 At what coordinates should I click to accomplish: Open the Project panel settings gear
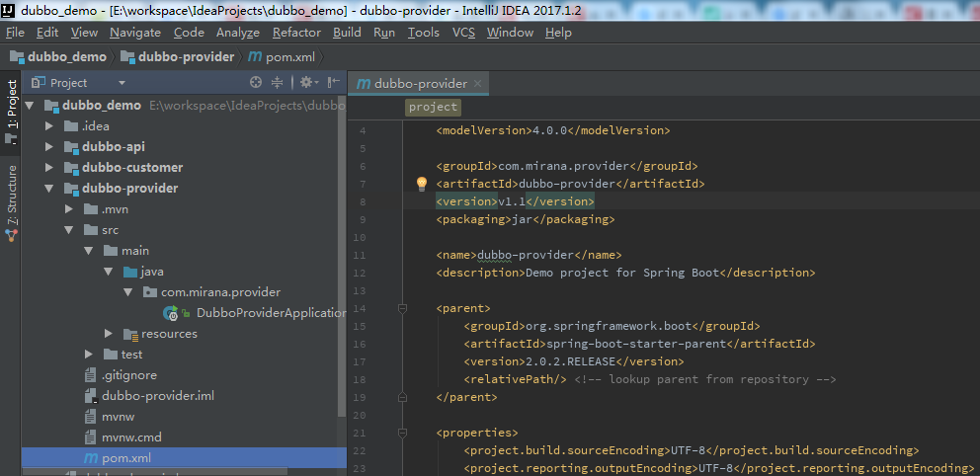308,82
